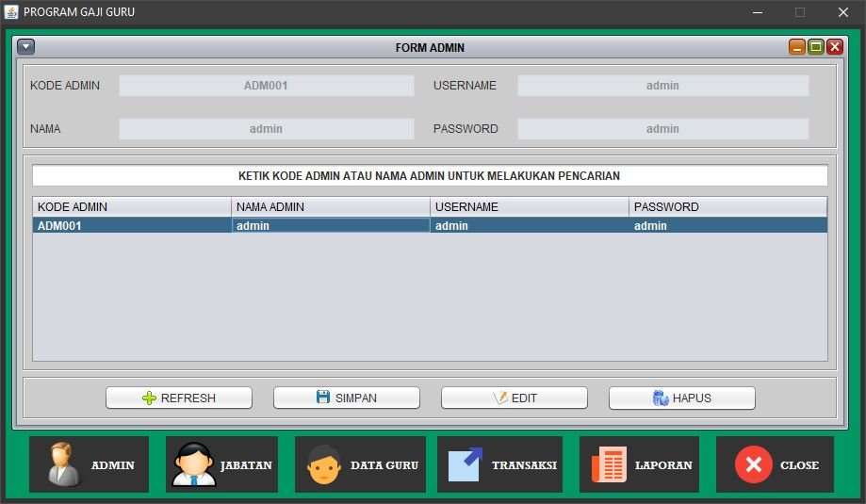This screenshot has width=866, height=504.
Task: Click the Nama input field
Action: pos(266,129)
